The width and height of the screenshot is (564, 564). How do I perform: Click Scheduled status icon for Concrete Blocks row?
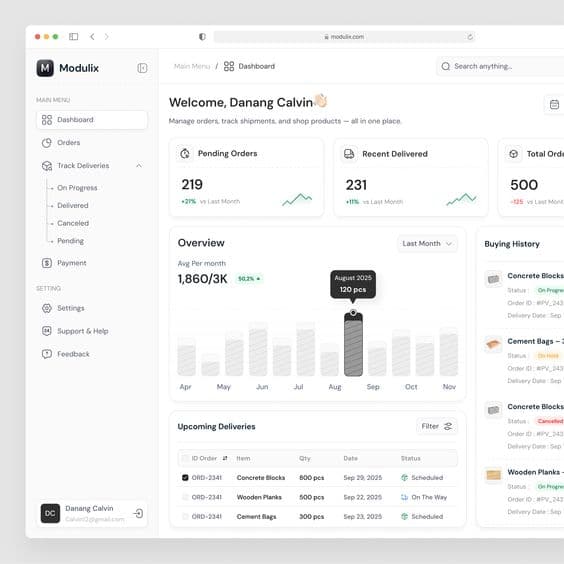tap(404, 478)
